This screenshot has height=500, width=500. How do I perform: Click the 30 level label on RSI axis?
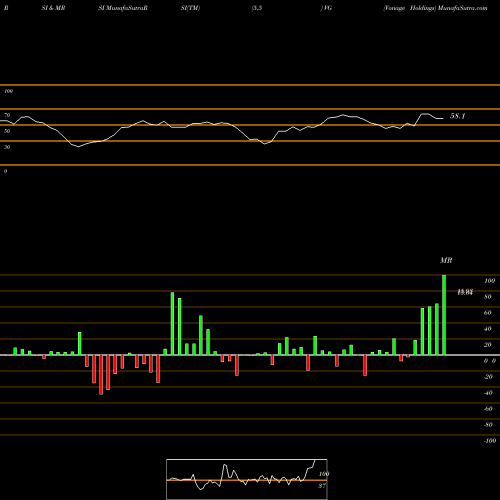7,147
